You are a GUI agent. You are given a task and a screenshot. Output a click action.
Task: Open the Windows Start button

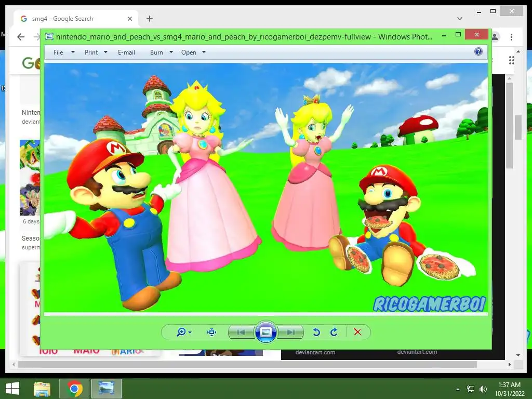pos(12,389)
